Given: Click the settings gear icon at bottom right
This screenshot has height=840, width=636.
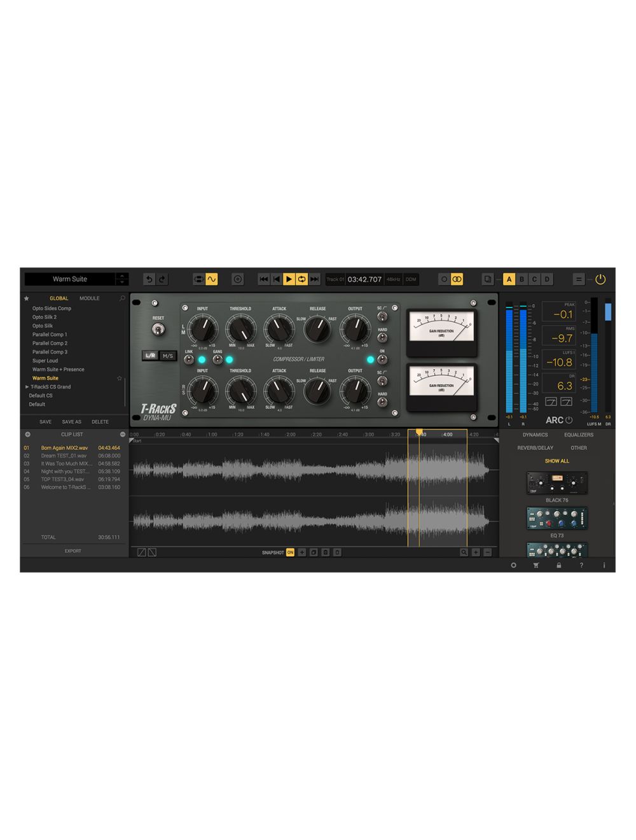Looking at the screenshot, I should (513, 565).
